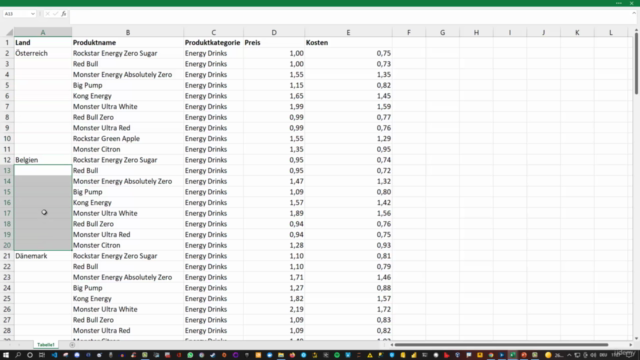Open Spotify from the taskbar
This screenshot has height=360, width=640.
click(x=337, y=355)
